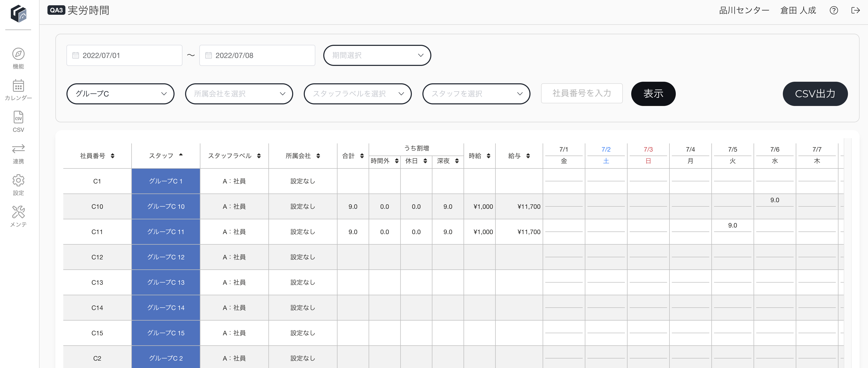Click the 7/1 金 date column header

click(x=564, y=155)
